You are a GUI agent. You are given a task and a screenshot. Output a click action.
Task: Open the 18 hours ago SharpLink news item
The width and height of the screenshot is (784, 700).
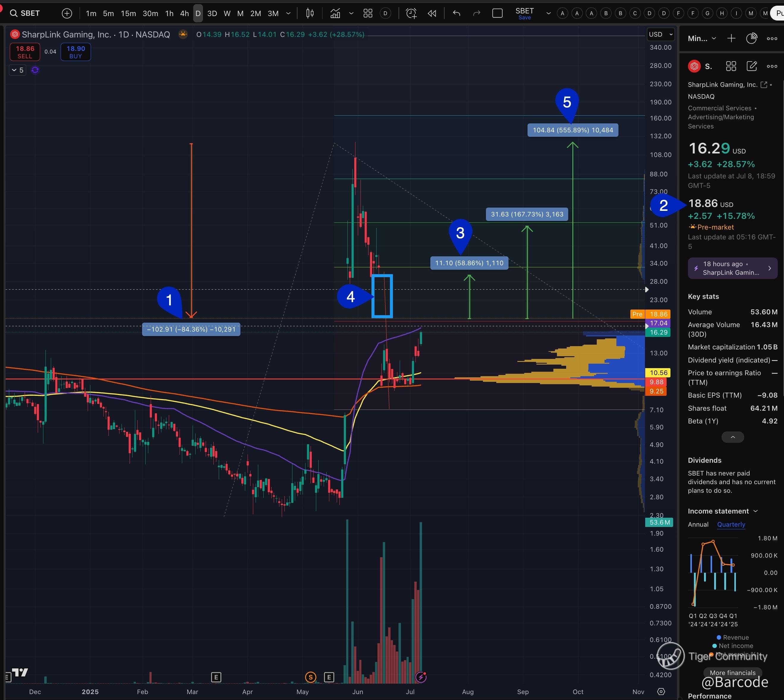pos(733,268)
